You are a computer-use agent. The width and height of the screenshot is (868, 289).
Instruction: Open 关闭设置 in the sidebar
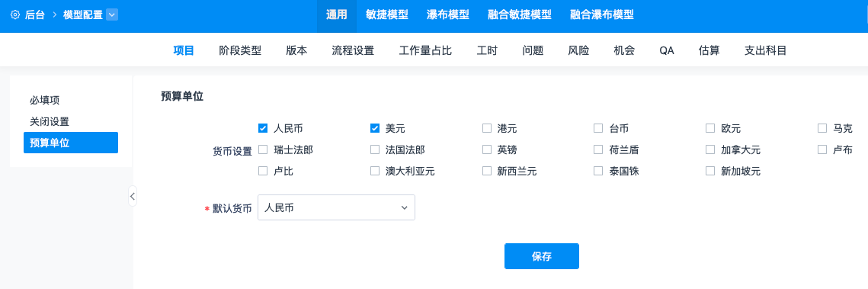pos(50,121)
